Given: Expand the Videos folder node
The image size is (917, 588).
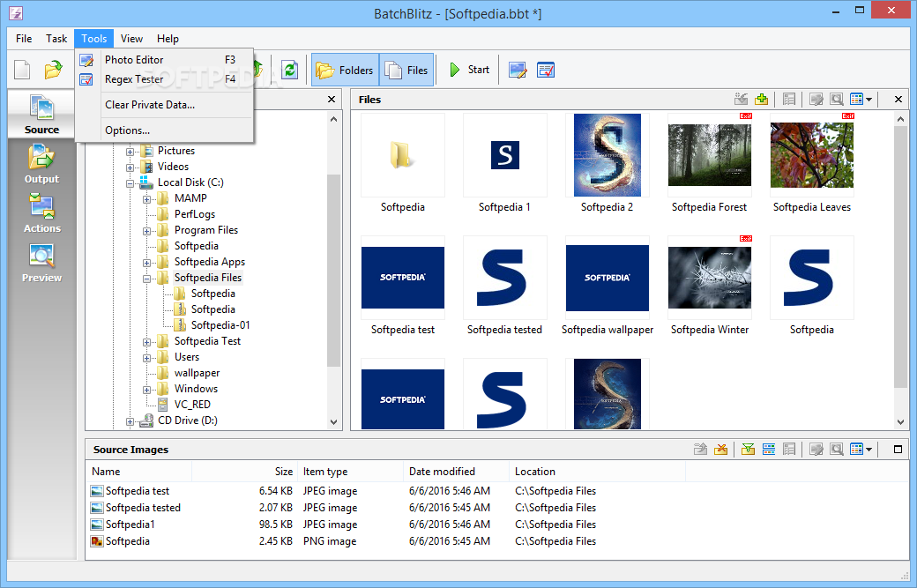Looking at the screenshot, I should click(130, 167).
